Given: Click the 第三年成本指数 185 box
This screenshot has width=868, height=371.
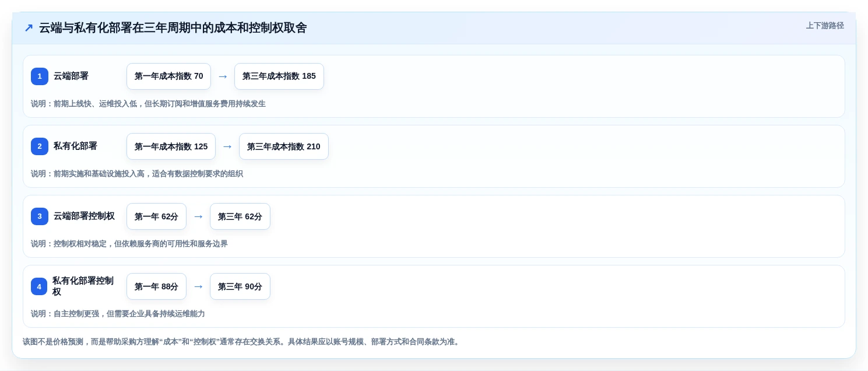Looking at the screenshot, I should [x=279, y=76].
